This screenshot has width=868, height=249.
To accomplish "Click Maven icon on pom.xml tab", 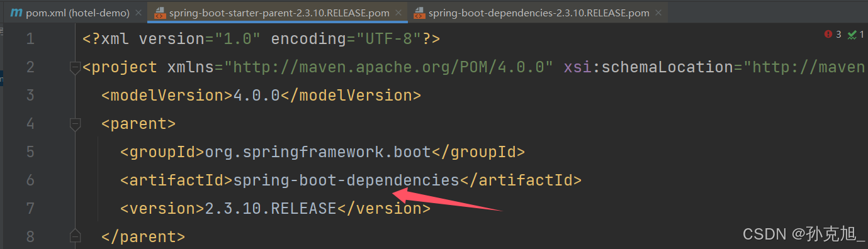I will (17, 13).
